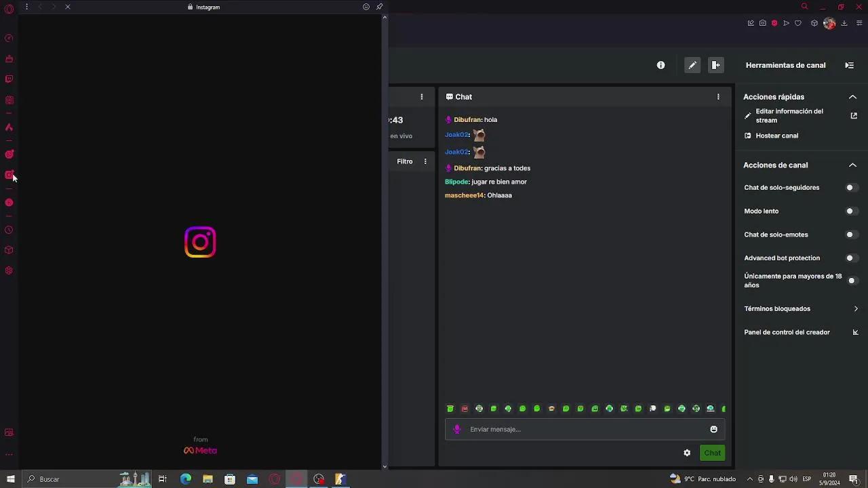Image resolution: width=868 pixels, height=488 pixels.
Task: Toggle the Modo lento switch
Action: point(852,211)
